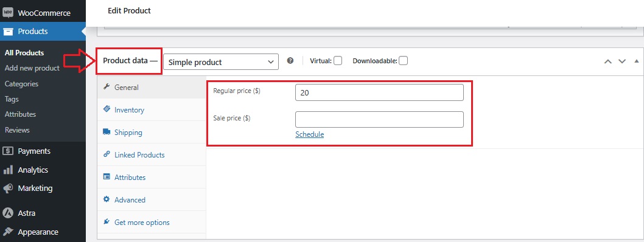644x242 pixels.
Task: Collapse Product data panel with triangle toggle
Action: (637, 61)
